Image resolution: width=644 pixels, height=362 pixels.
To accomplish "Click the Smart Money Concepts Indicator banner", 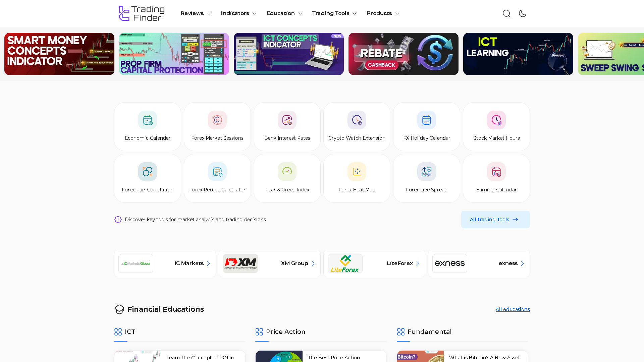I will pos(59,54).
